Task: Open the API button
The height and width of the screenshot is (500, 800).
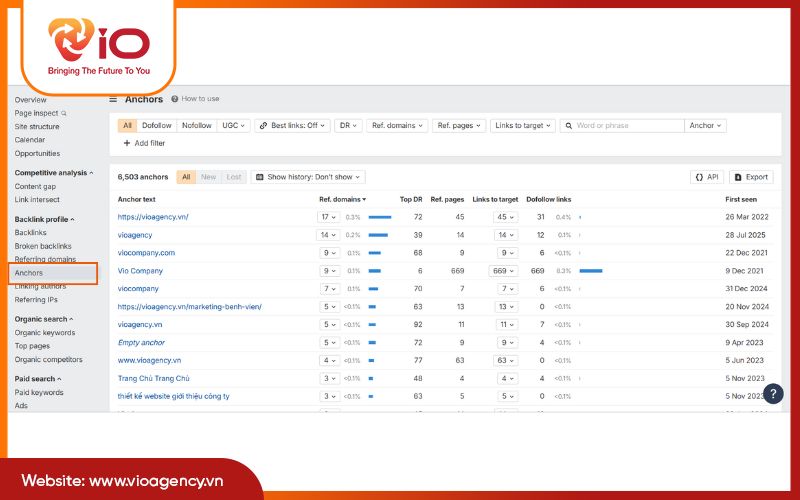Action: (707, 177)
